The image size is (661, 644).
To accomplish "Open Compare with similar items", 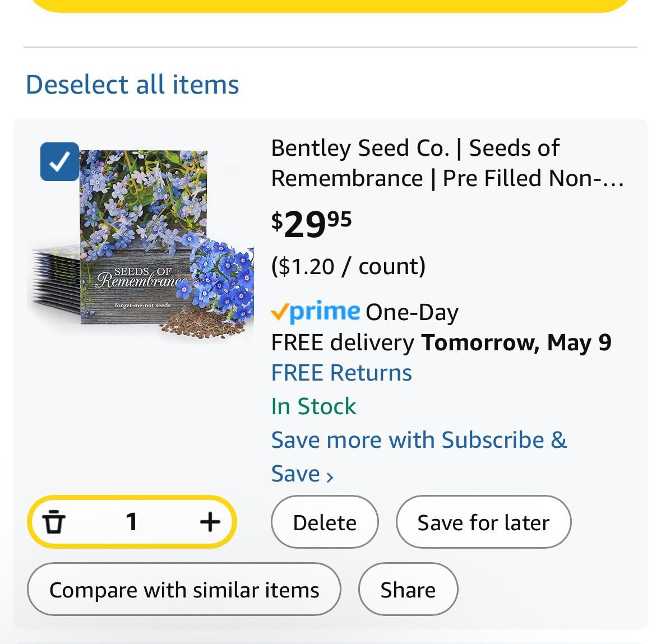I will [x=184, y=590].
